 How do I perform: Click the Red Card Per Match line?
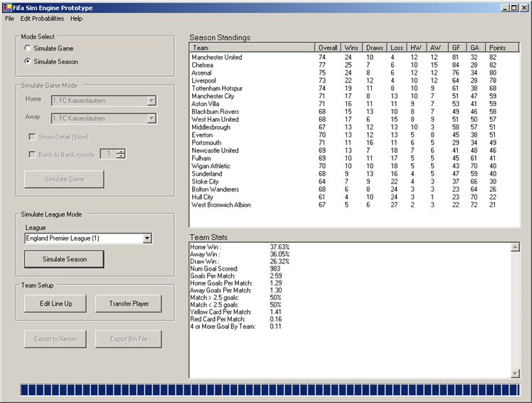(236, 319)
